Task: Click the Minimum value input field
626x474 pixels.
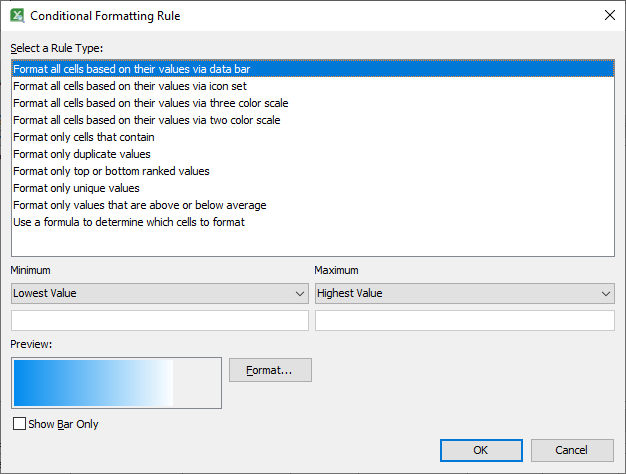Action: (x=159, y=320)
